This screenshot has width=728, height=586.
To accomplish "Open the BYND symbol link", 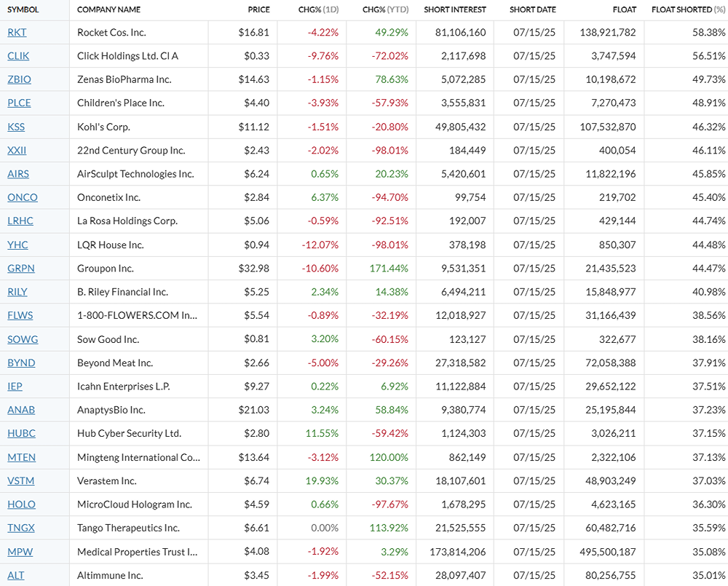I will tap(21, 363).
